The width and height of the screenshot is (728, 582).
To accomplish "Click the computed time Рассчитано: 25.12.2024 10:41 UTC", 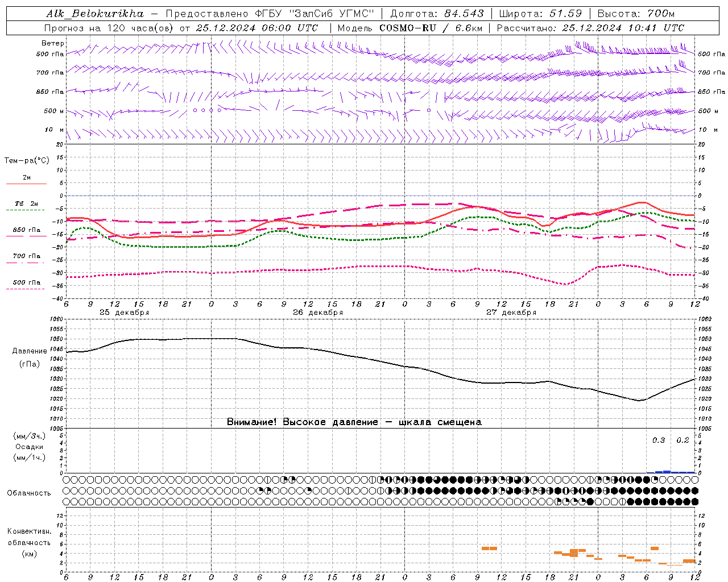I will click(x=590, y=28).
